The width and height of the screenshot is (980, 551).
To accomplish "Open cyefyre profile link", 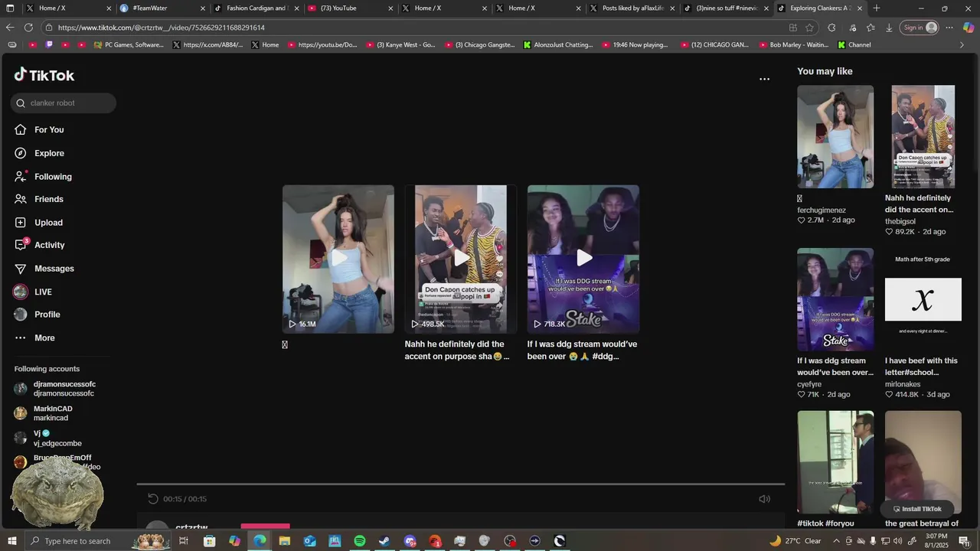I will [x=809, y=385].
